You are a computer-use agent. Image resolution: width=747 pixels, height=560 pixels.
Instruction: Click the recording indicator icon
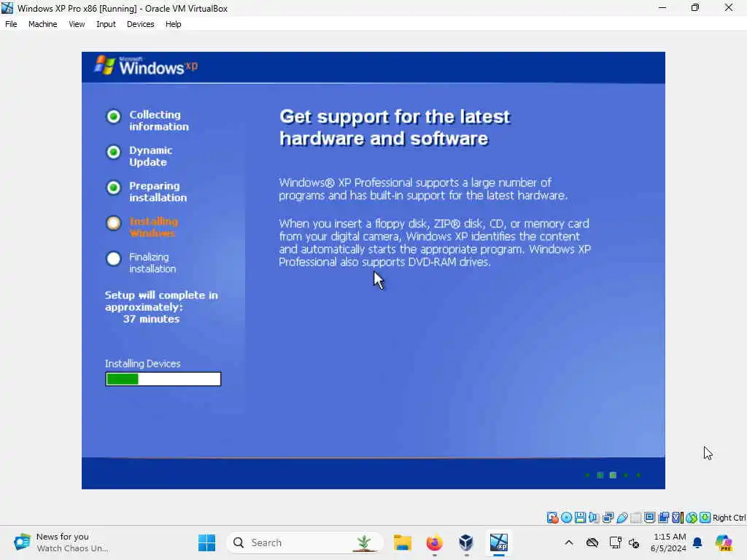coord(664,518)
